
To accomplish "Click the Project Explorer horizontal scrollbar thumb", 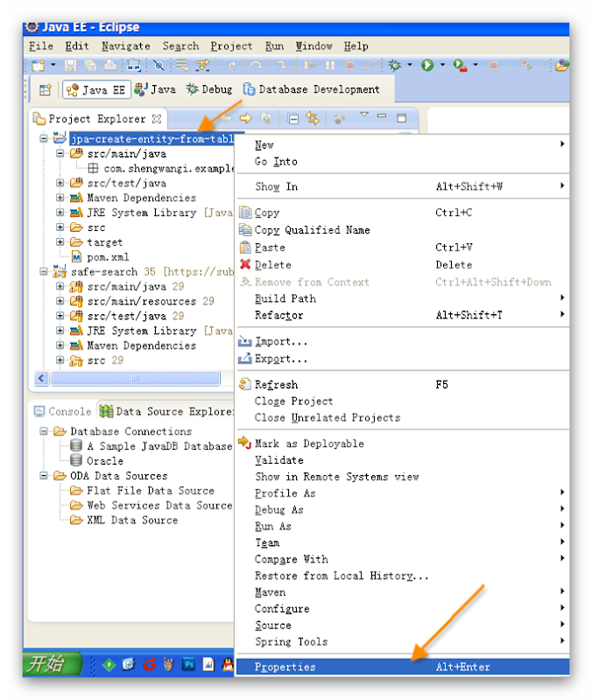I will pyautogui.click(x=135, y=378).
